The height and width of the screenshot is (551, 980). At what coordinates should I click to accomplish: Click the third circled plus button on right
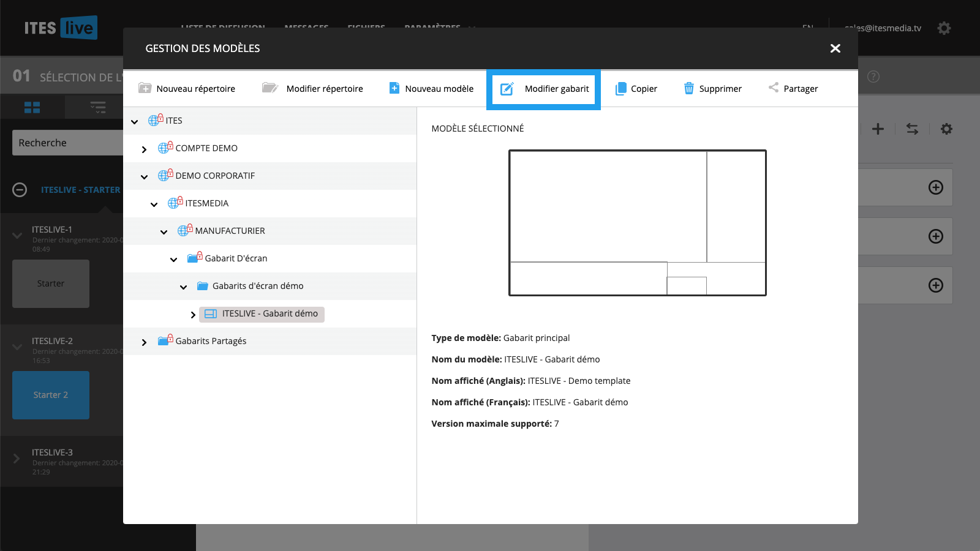(x=936, y=285)
